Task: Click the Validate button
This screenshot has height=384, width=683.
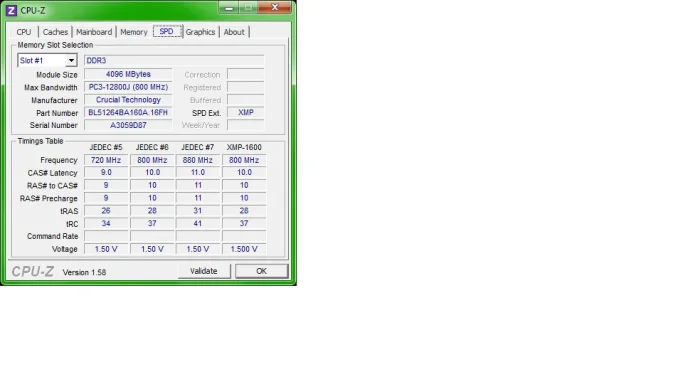Action: pyautogui.click(x=204, y=271)
